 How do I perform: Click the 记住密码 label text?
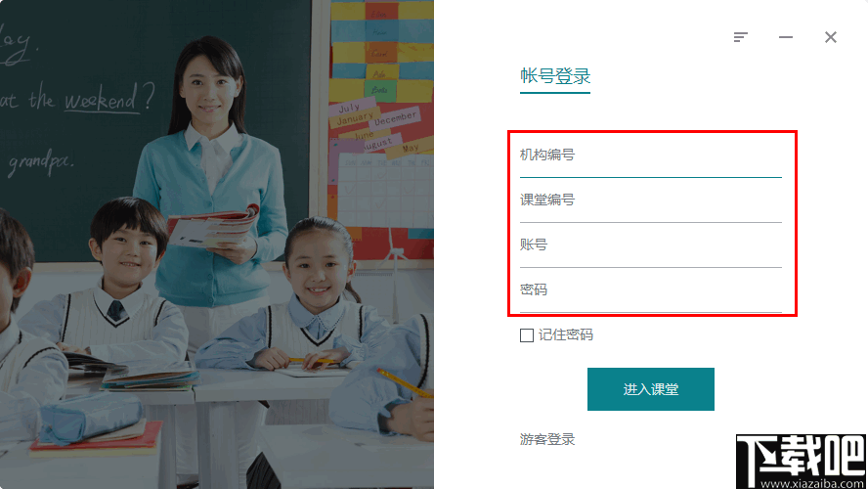coord(565,334)
